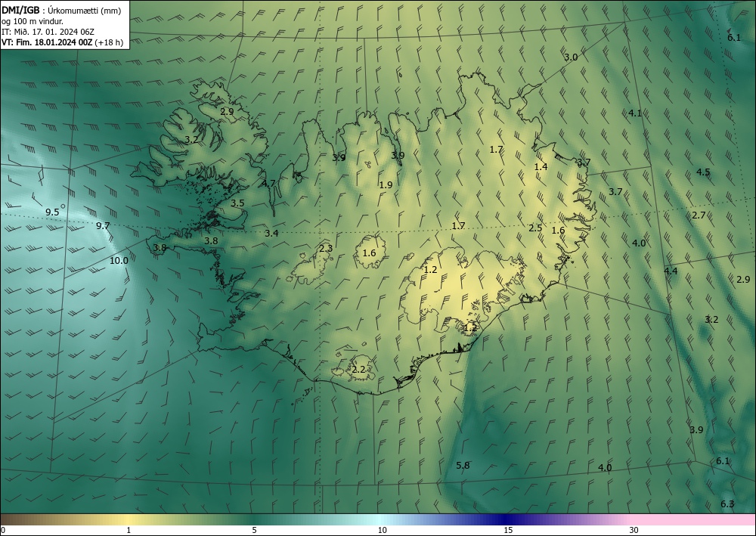Click the '15' tick on the color scale

tap(508, 530)
